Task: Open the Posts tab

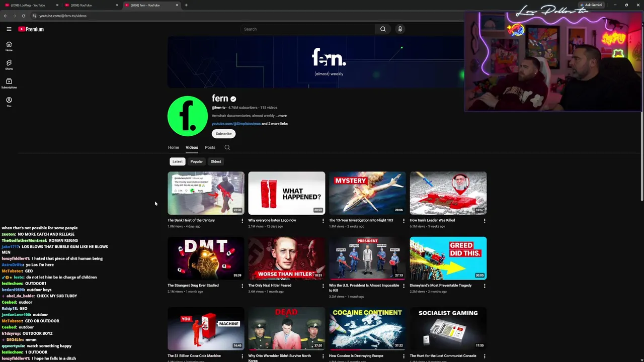Action: pyautogui.click(x=210, y=147)
